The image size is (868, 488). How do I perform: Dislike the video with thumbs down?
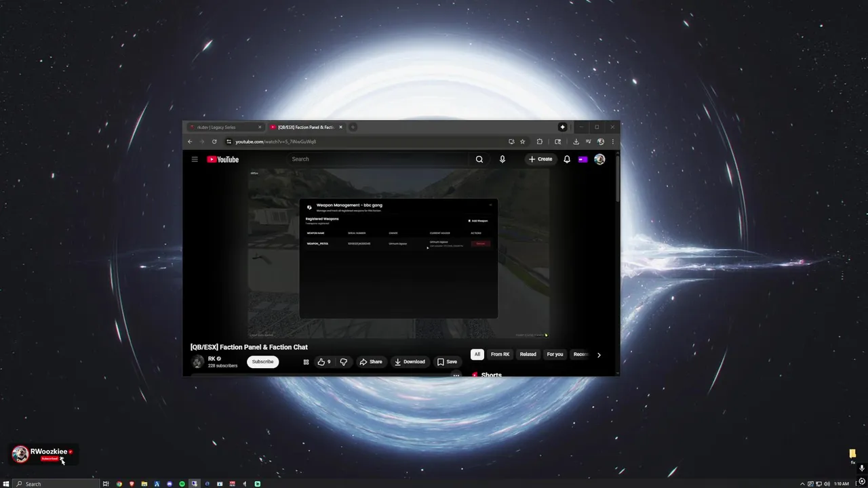click(x=344, y=362)
